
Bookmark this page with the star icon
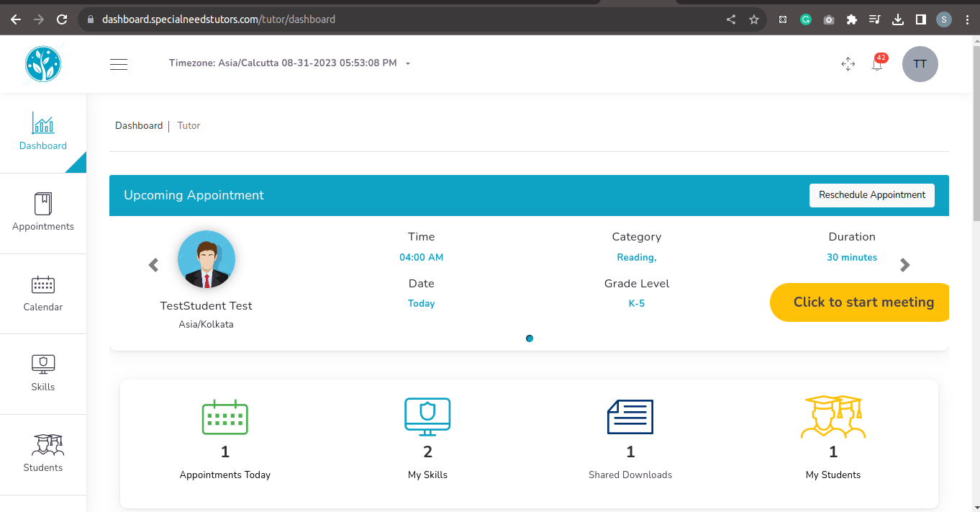753,19
